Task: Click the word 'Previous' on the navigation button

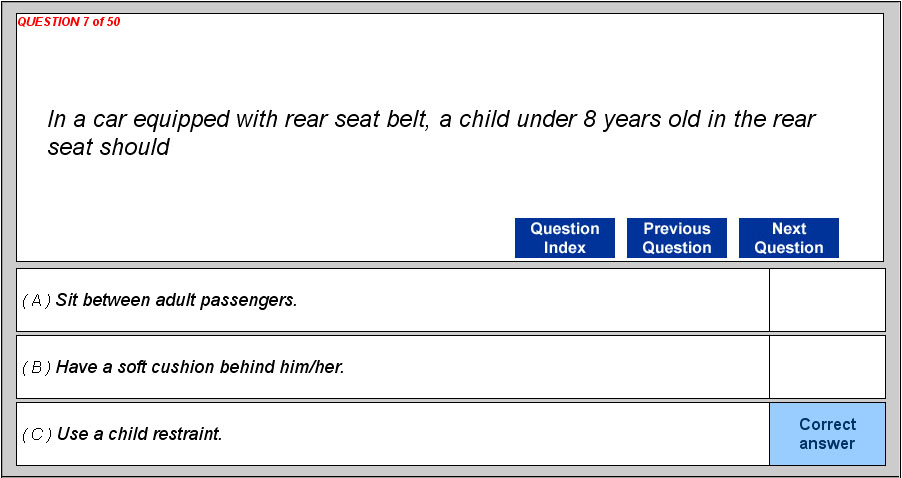Action: [x=676, y=229]
